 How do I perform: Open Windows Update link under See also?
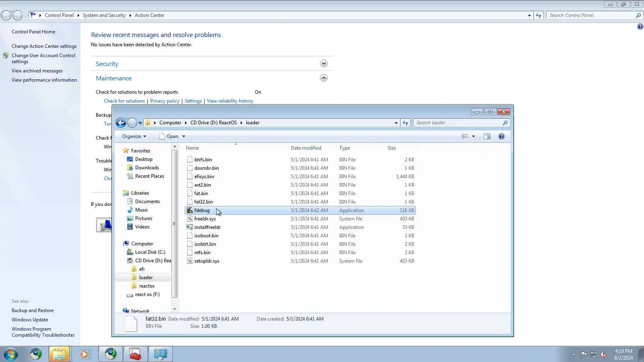[30, 320]
